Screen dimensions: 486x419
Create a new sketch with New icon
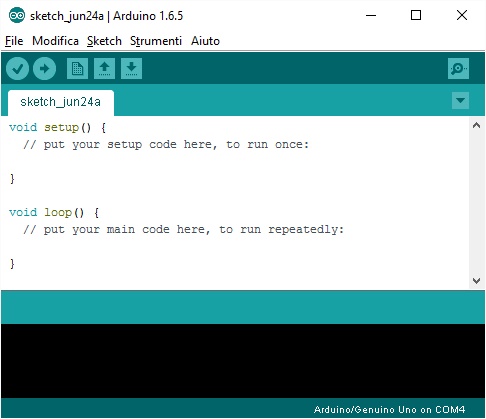pos(77,69)
